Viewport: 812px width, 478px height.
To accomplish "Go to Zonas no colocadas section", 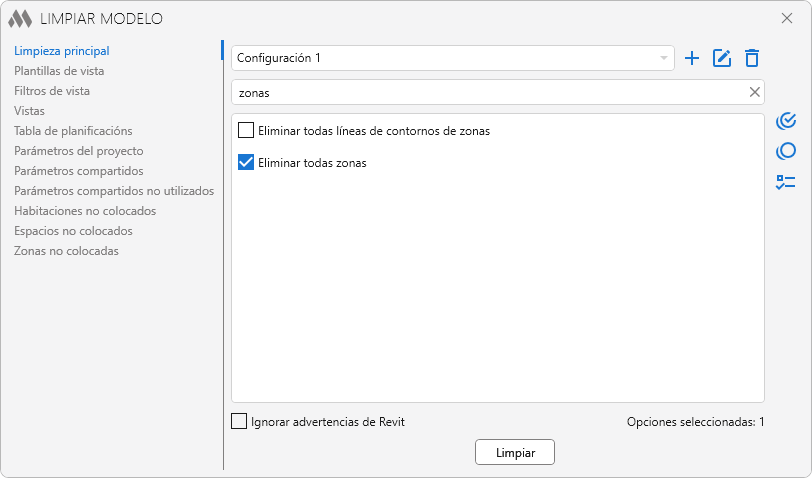I will (66, 251).
